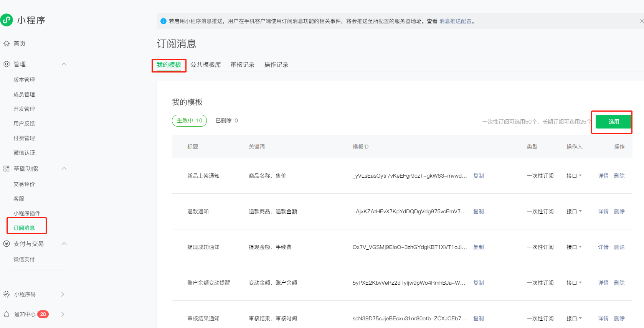Switch to the 公共模板库 tab
This screenshot has width=644, height=328.
tap(206, 65)
